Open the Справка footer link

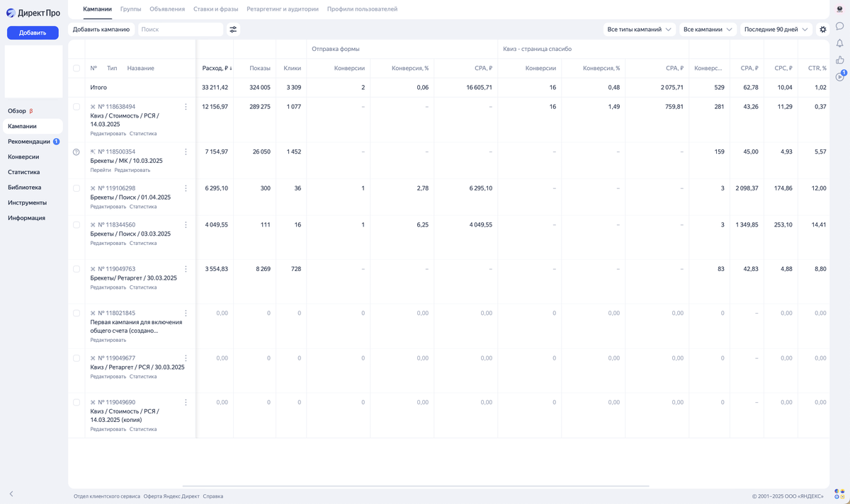click(x=213, y=496)
